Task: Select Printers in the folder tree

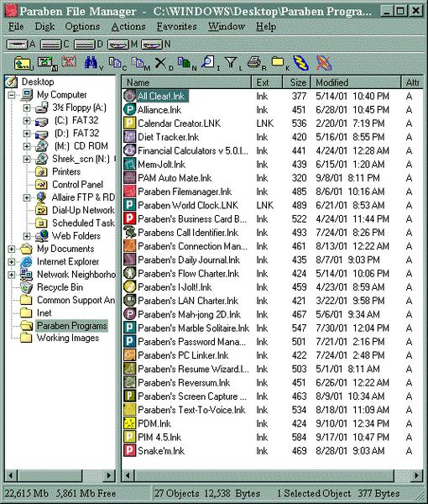Action: tap(66, 171)
